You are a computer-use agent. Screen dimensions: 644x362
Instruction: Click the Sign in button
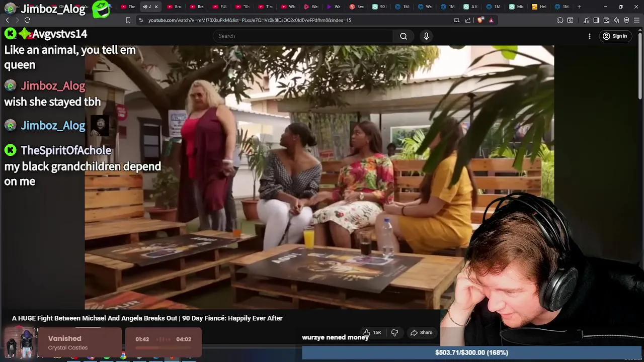click(x=615, y=36)
